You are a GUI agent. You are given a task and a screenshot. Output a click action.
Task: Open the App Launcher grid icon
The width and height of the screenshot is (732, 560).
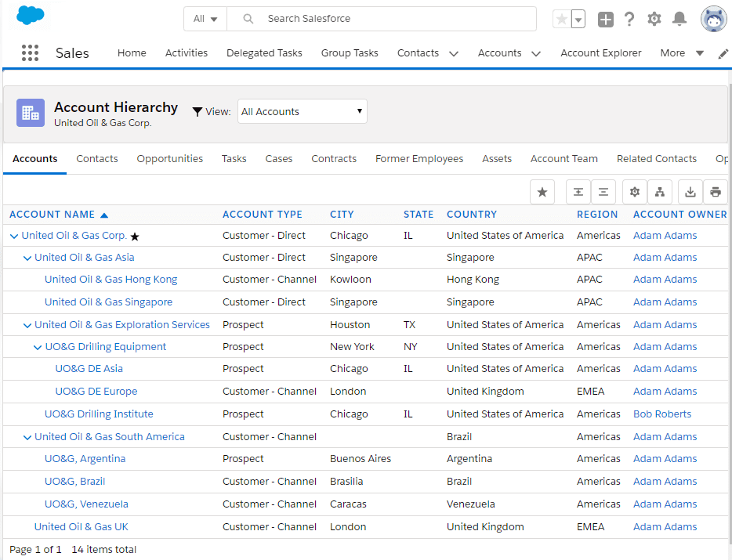click(31, 52)
